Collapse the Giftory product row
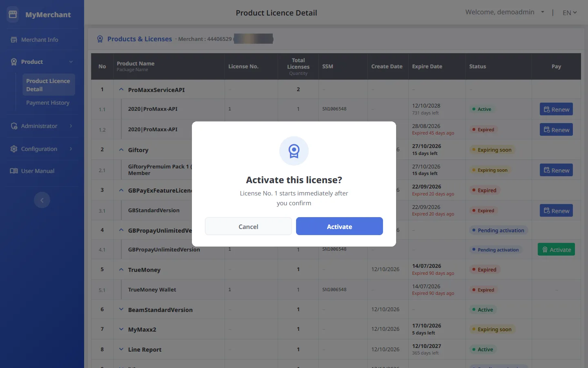Image resolution: width=588 pixels, height=368 pixels. pyautogui.click(x=121, y=150)
